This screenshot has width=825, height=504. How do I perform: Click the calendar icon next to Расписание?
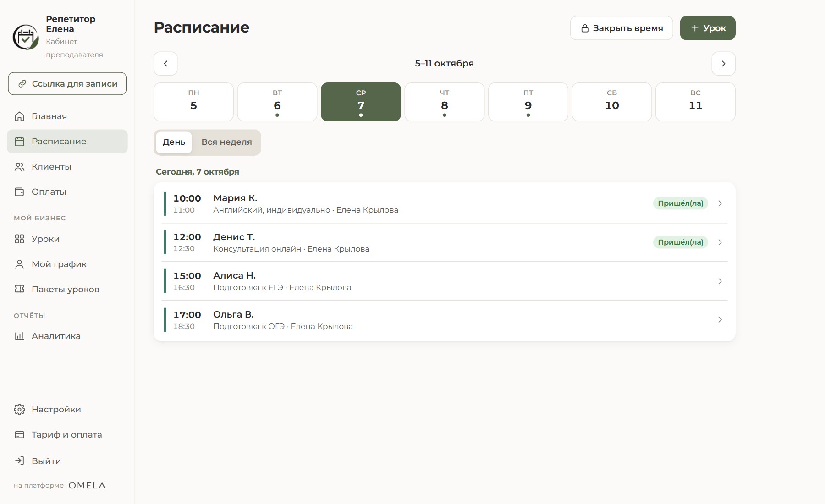click(x=19, y=142)
